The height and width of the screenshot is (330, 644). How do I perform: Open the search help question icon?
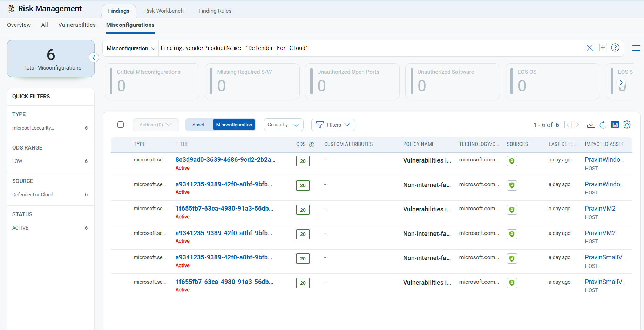(615, 47)
